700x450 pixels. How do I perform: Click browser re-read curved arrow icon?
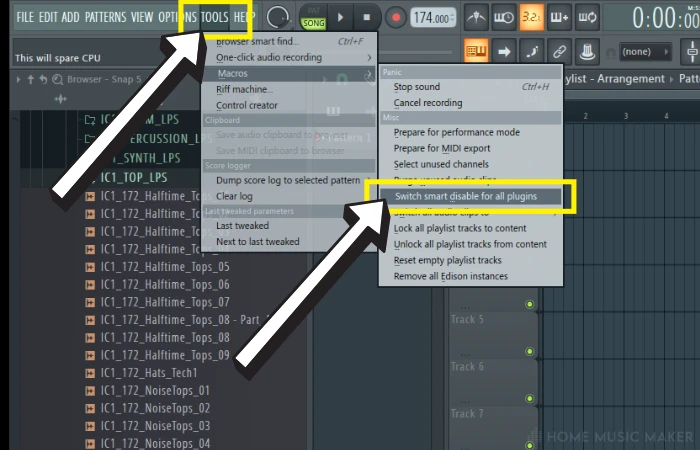click(43, 79)
